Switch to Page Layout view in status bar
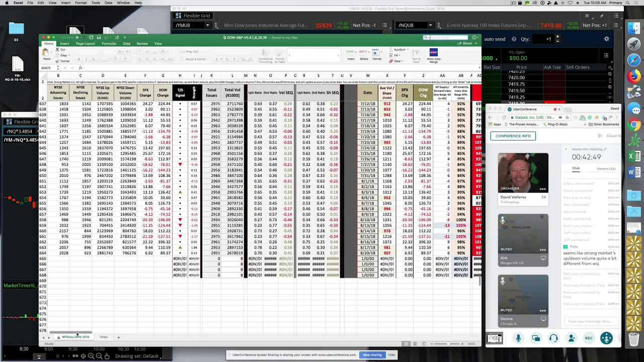This screenshot has height=362, width=644. click(414, 343)
